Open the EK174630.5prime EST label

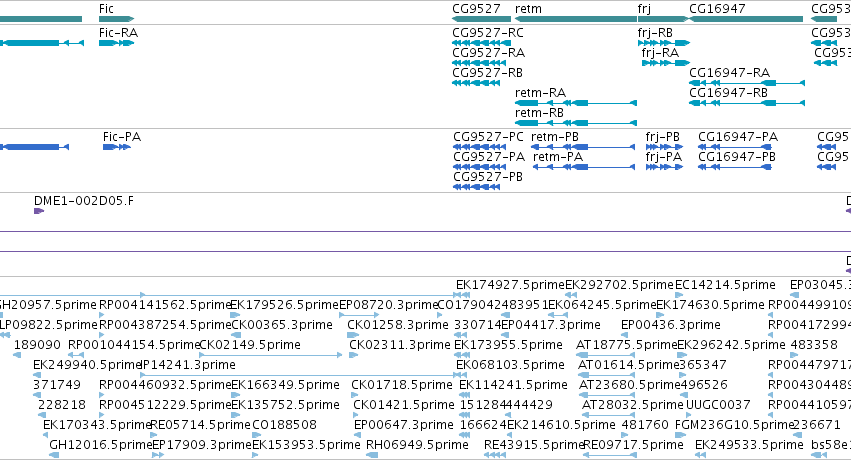[710, 305]
